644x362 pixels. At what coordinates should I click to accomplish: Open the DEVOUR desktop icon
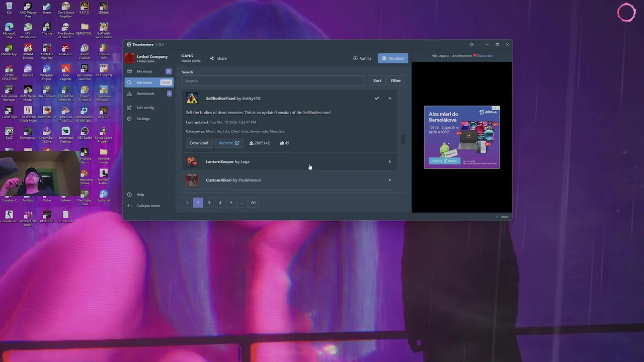point(103,113)
